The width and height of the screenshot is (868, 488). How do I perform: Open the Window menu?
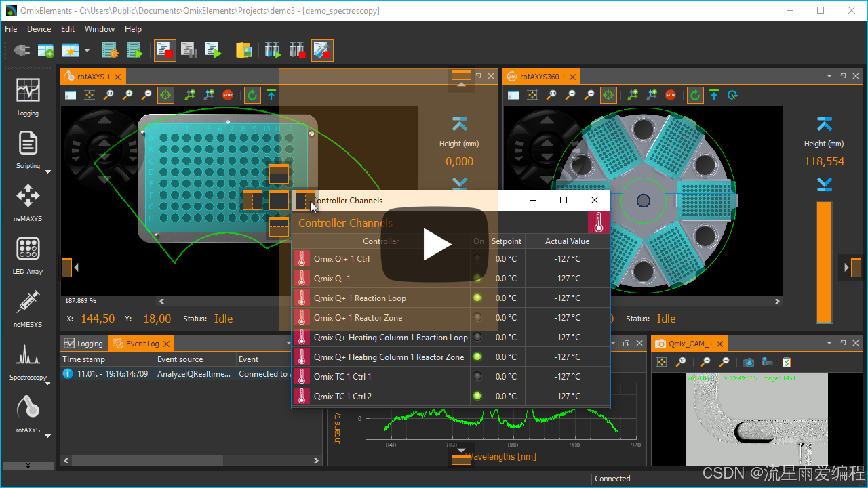tap(100, 29)
